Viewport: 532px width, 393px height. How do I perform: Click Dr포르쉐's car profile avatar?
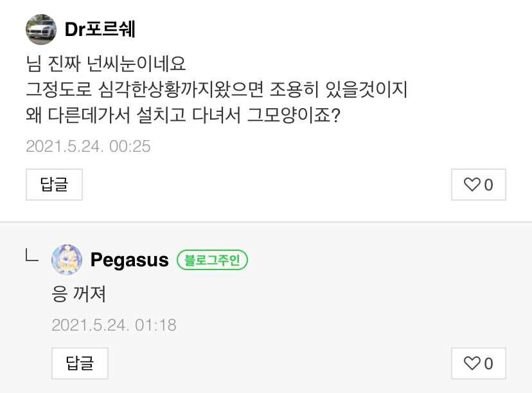coord(41,29)
